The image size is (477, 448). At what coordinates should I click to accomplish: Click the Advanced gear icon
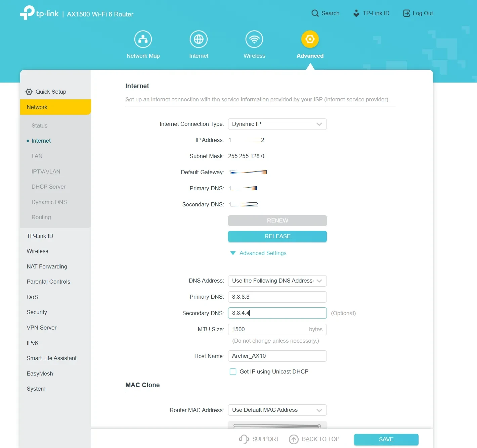coord(310,39)
